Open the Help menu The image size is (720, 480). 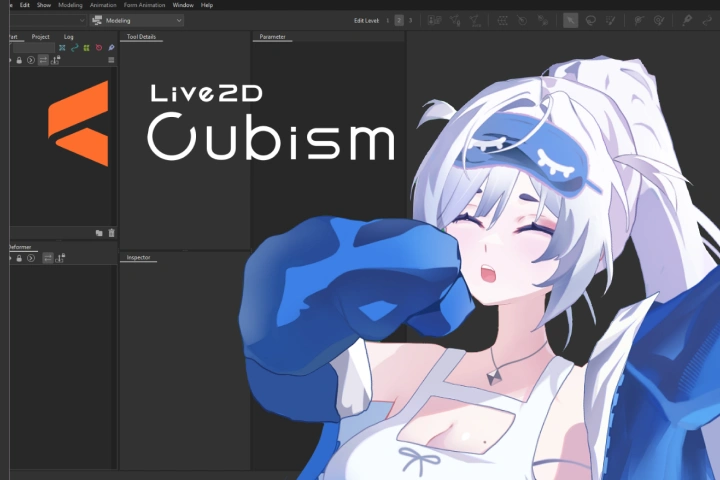pos(207,5)
